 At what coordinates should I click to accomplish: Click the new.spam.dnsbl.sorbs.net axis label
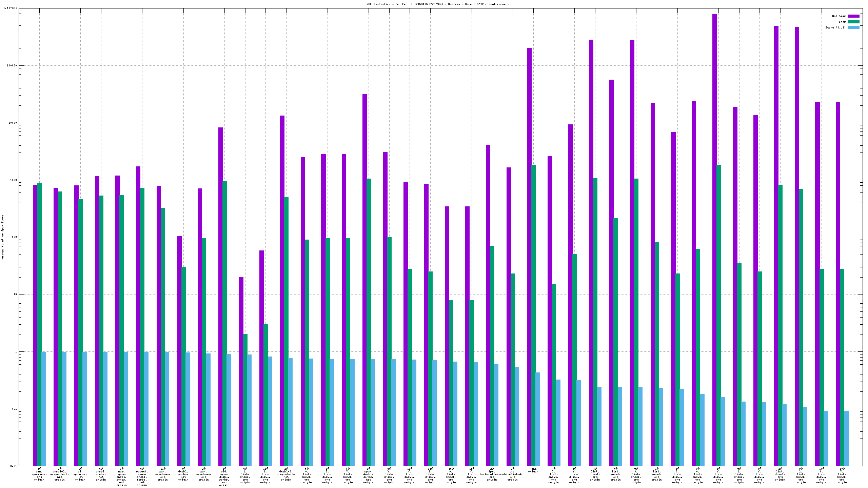(121, 477)
